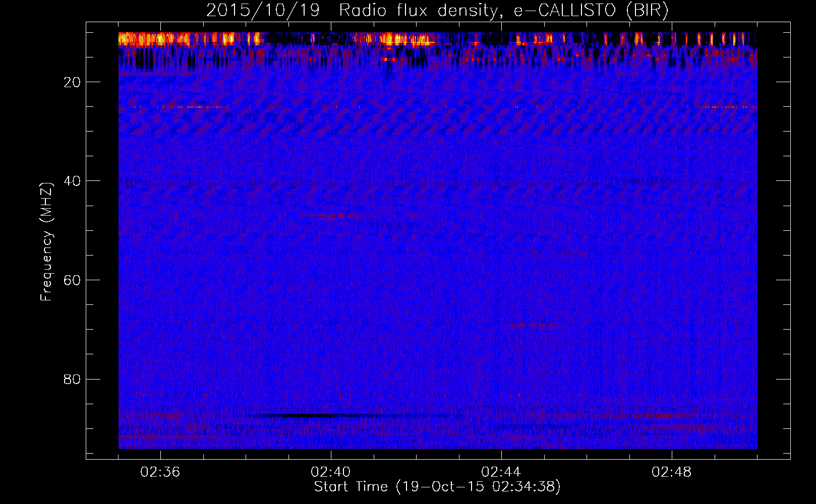
Task: Click the "Start Time (19-Oct-15 02:34:38)" axis label
Action: 437,487
